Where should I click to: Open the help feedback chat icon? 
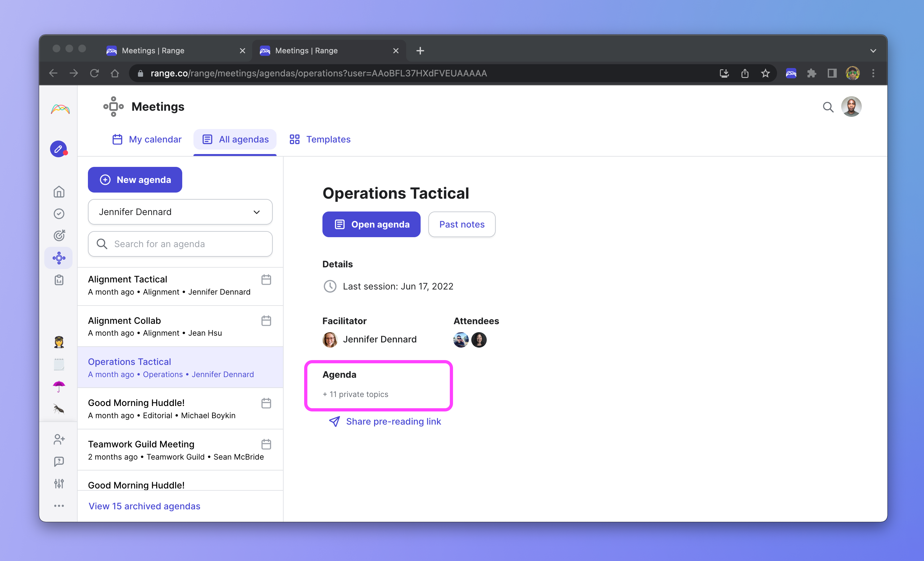tap(59, 462)
